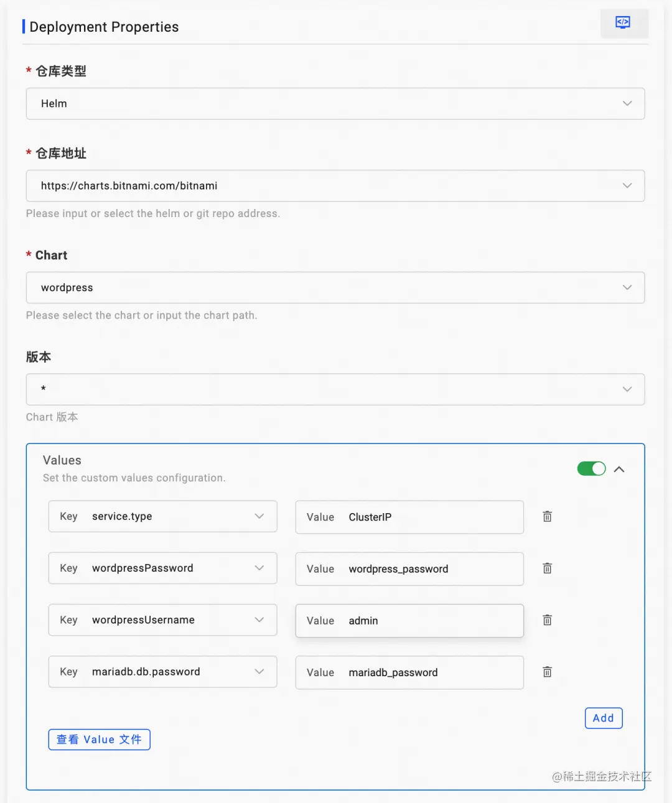Collapse the Values section
672x803 pixels.
619,469
